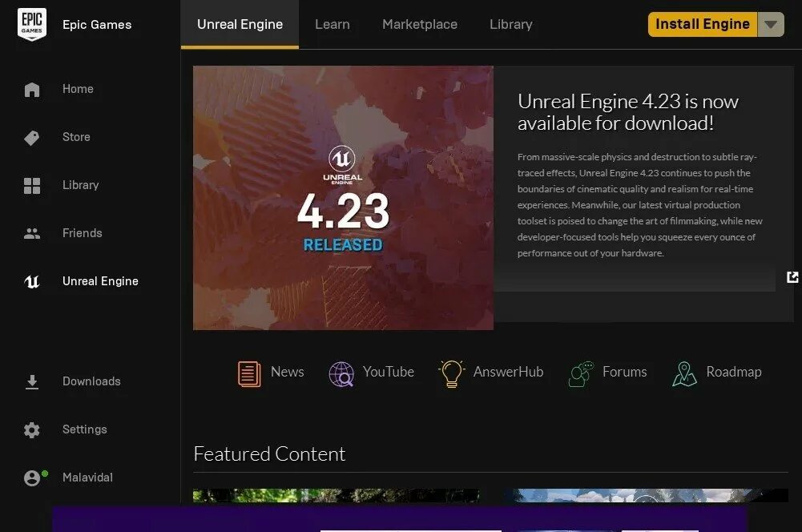Open the first featured content forest thumbnail
802x532 pixels.
click(x=336, y=496)
